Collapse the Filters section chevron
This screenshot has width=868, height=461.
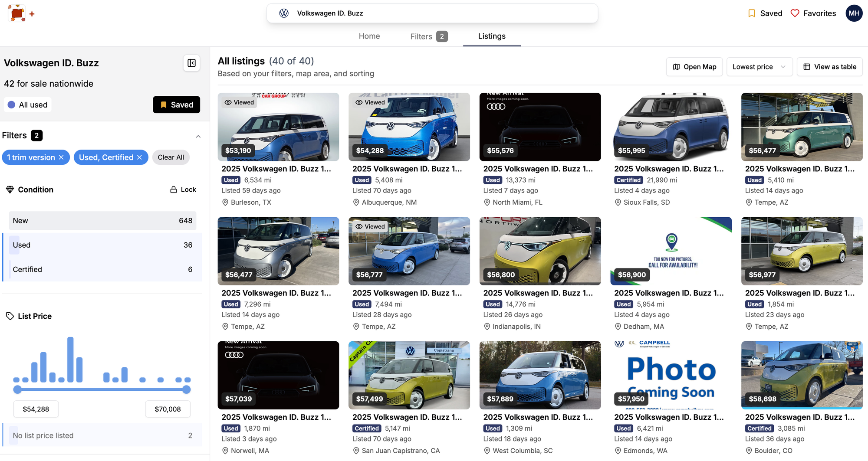pos(198,136)
